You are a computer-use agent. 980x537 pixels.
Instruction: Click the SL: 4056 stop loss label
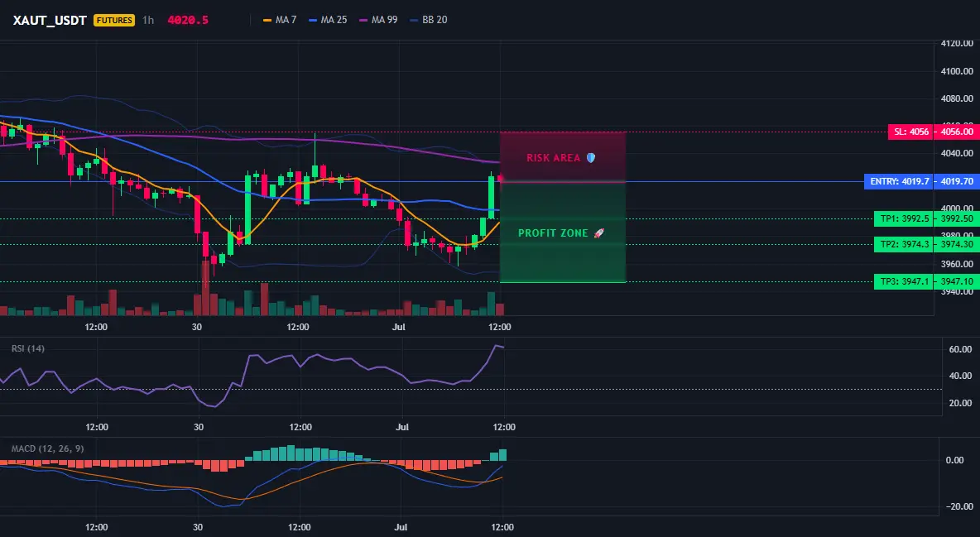click(911, 132)
